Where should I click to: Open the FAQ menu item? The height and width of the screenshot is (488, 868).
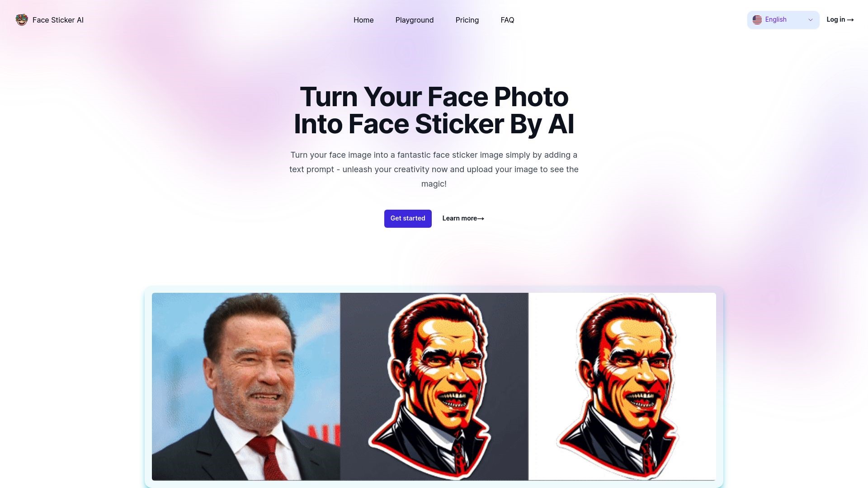point(507,20)
